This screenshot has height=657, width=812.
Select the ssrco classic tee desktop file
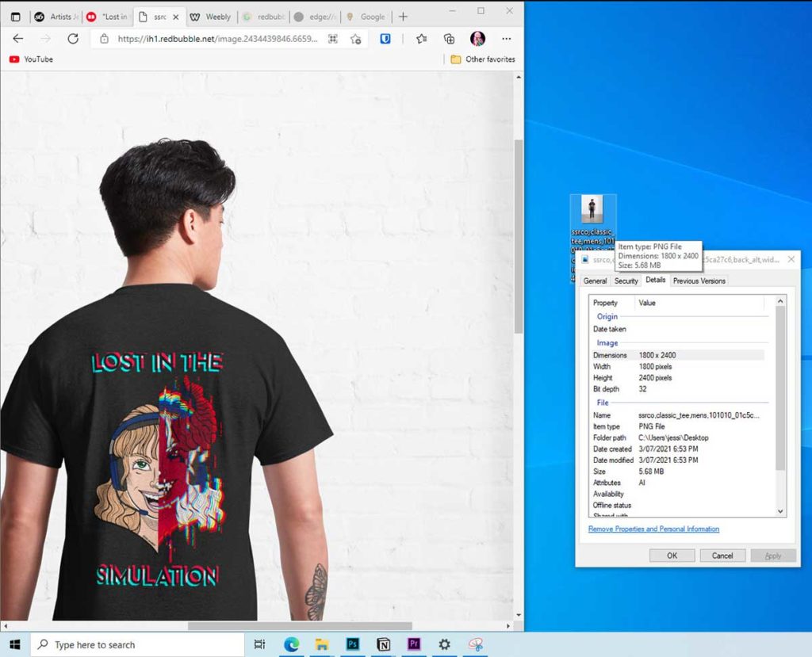point(592,219)
